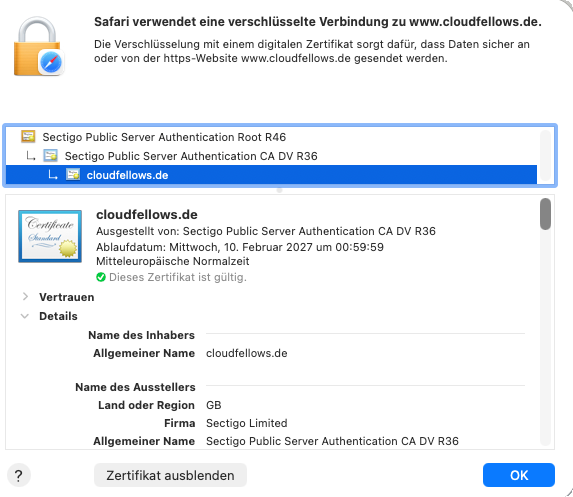Screen dimensions: 573x497
Task: Click the Sectigo Root R46 certificate icon
Action: [x=28, y=136]
